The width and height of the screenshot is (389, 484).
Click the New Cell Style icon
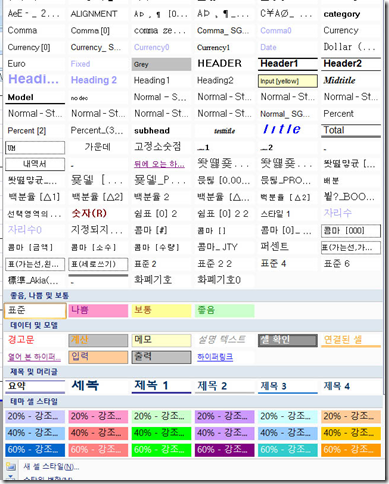tap(11, 466)
